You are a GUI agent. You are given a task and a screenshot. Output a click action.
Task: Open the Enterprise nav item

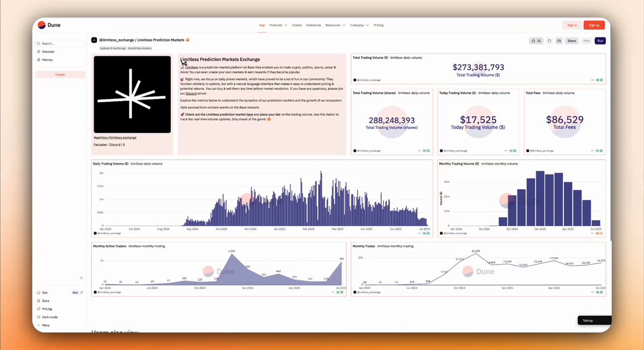(x=313, y=25)
